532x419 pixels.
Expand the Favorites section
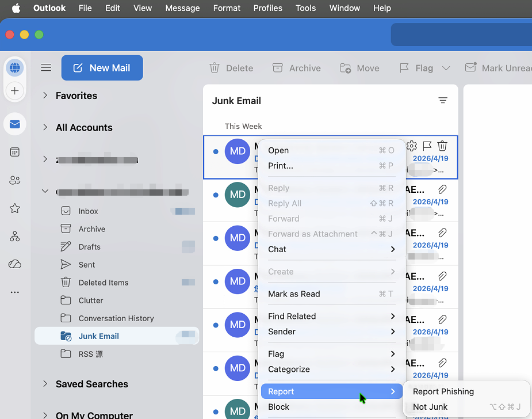pos(45,96)
